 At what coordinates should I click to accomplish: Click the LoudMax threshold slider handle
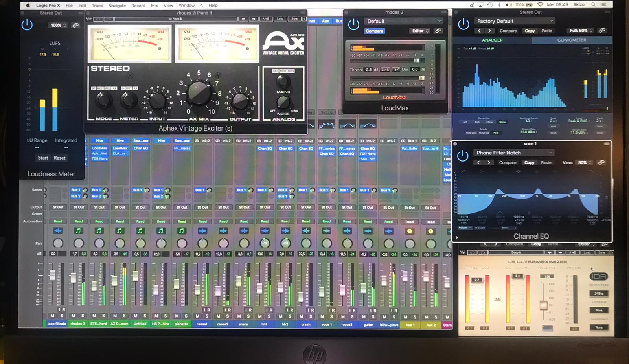point(416,61)
